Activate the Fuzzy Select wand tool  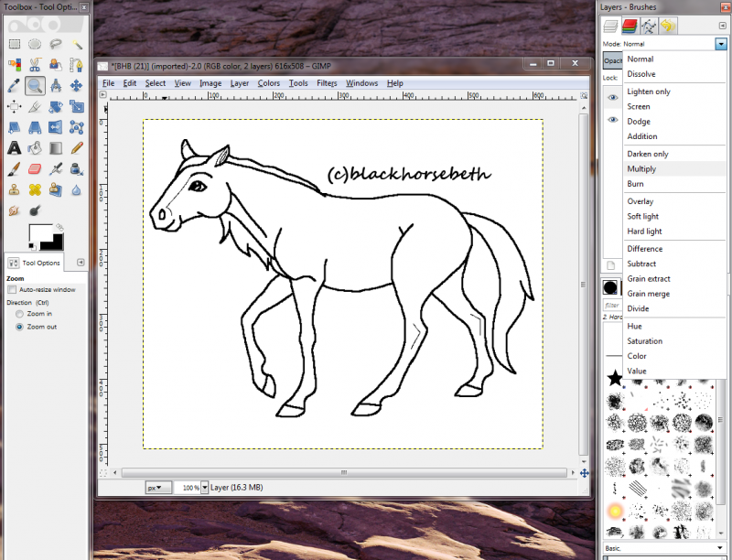pos(77,44)
